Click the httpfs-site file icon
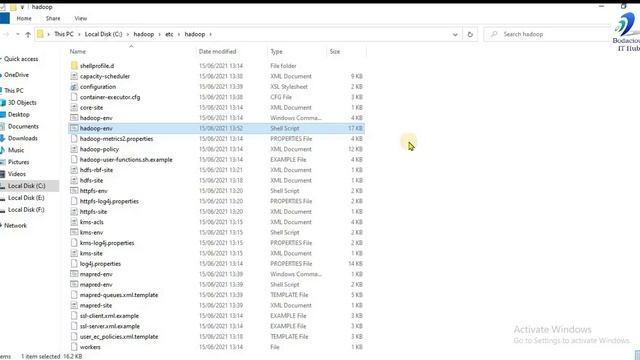The image size is (640, 360). [x=74, y=211]
